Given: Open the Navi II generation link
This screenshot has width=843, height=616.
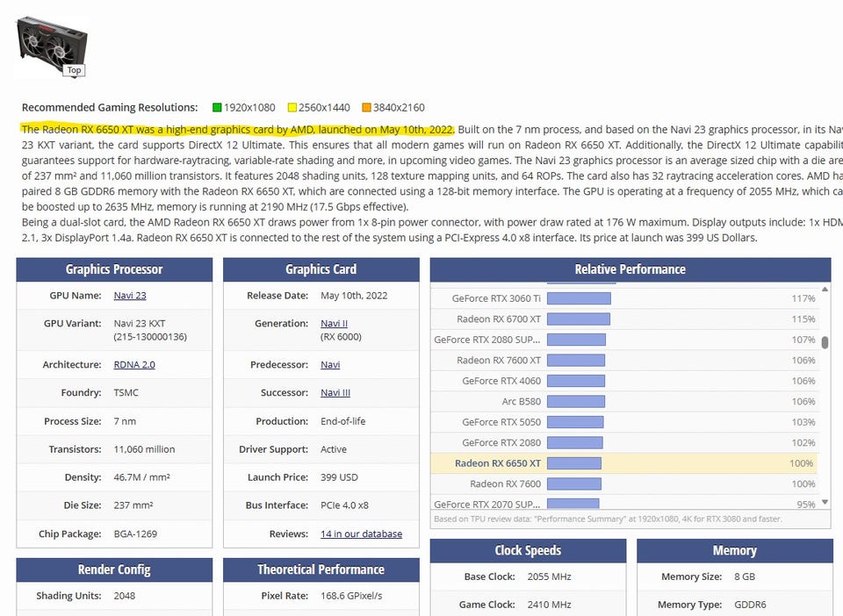Looking at the screenshot, I should pyautogui.click(x=334, y=323).
